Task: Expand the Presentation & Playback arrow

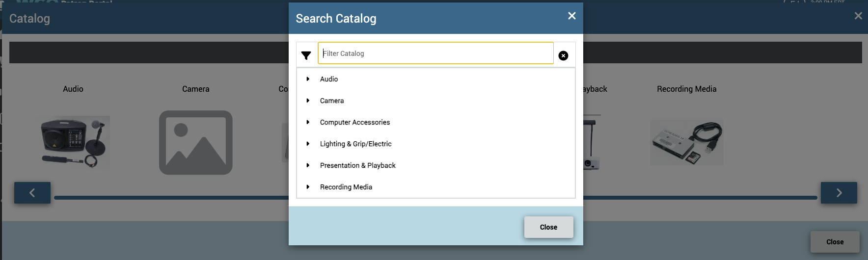Action: pyautogui.click(x=308, y=165)
